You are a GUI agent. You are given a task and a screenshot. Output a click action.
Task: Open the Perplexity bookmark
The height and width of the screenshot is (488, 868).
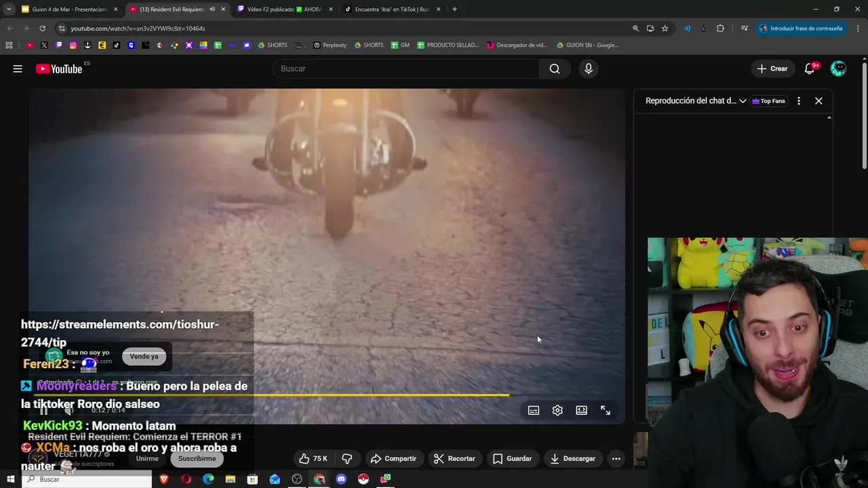click(x=330, y=45)
